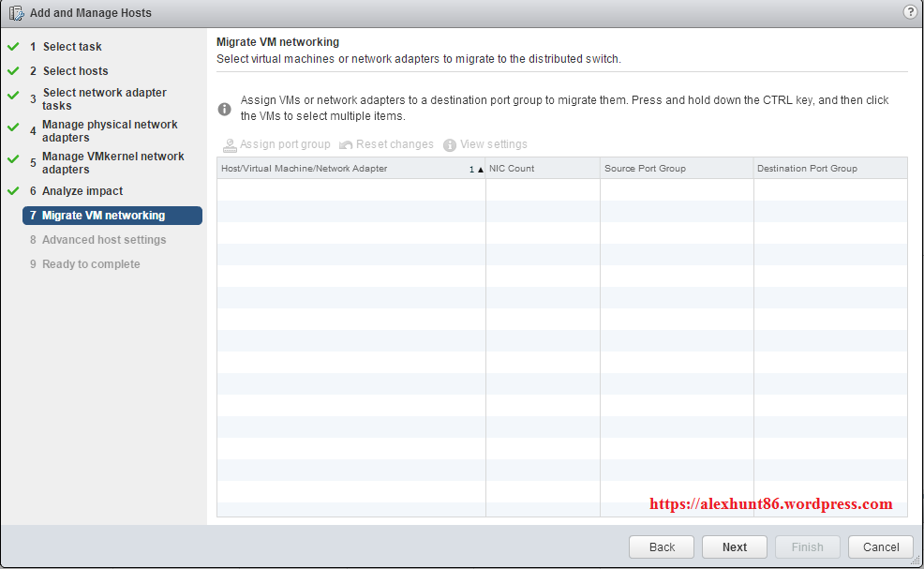Select the Migrate VM networking step

(103, 216)
